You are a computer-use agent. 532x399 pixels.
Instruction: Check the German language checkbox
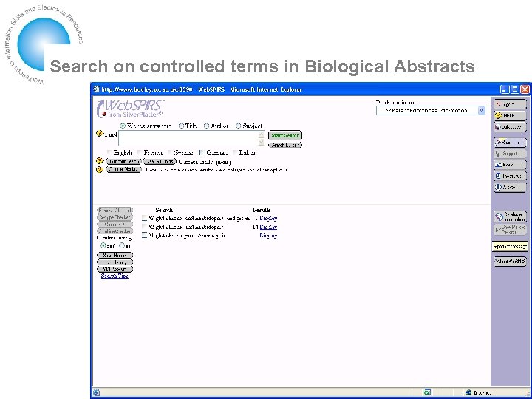tap(202, 153)
